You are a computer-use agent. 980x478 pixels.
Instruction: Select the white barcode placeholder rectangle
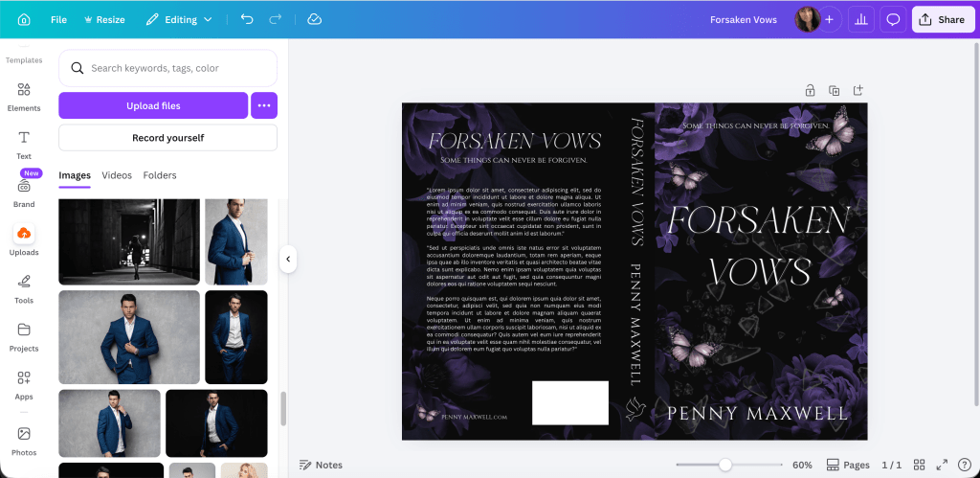point(570,403)
